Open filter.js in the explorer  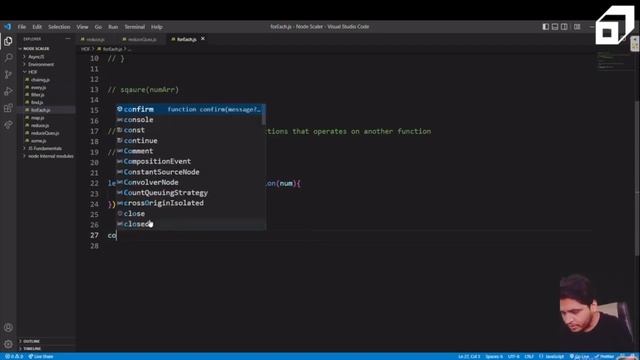38,95
